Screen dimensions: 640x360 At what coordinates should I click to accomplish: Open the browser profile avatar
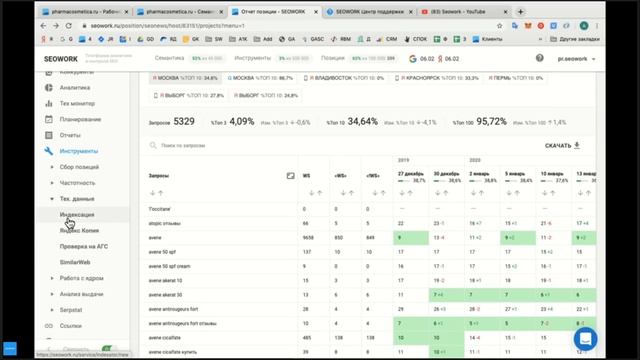[x=584, y=26]
